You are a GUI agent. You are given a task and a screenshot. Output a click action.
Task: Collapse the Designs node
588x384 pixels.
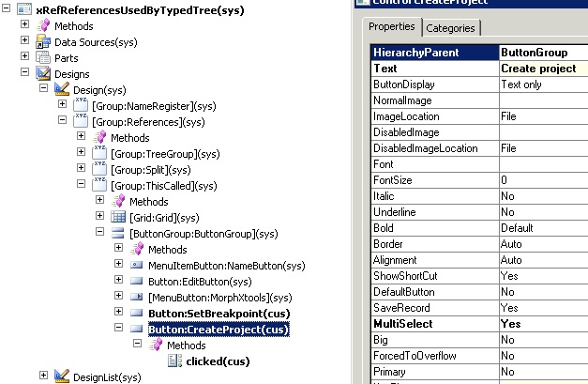click(x=24, y=71)
